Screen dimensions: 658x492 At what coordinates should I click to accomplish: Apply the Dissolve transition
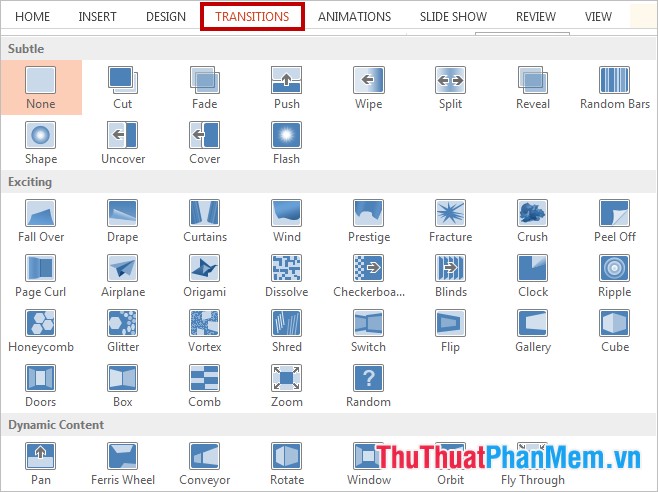287,276
